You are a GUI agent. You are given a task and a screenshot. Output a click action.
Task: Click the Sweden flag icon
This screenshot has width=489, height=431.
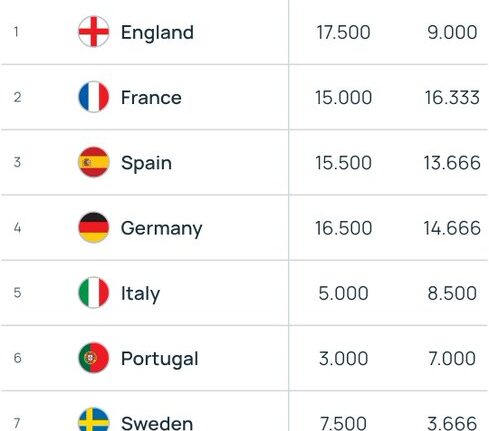94,419
